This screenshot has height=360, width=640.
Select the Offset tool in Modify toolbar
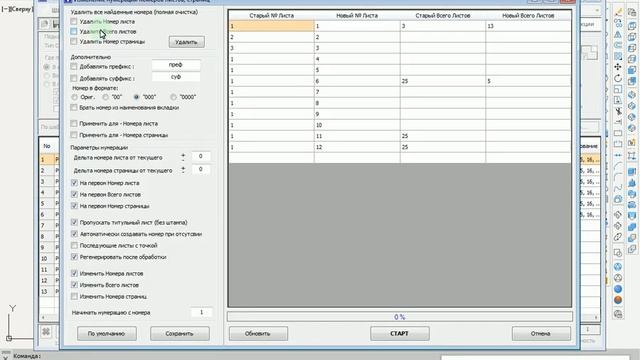pos(618,45)
